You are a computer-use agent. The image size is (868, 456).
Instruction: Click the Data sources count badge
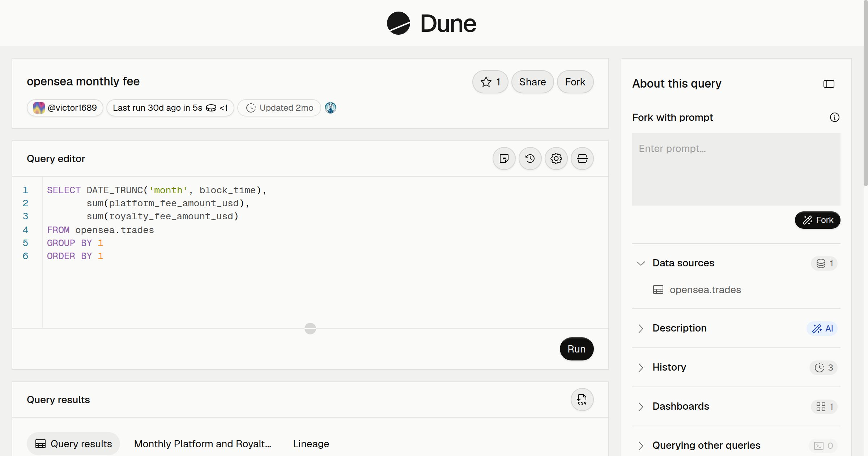824,263
